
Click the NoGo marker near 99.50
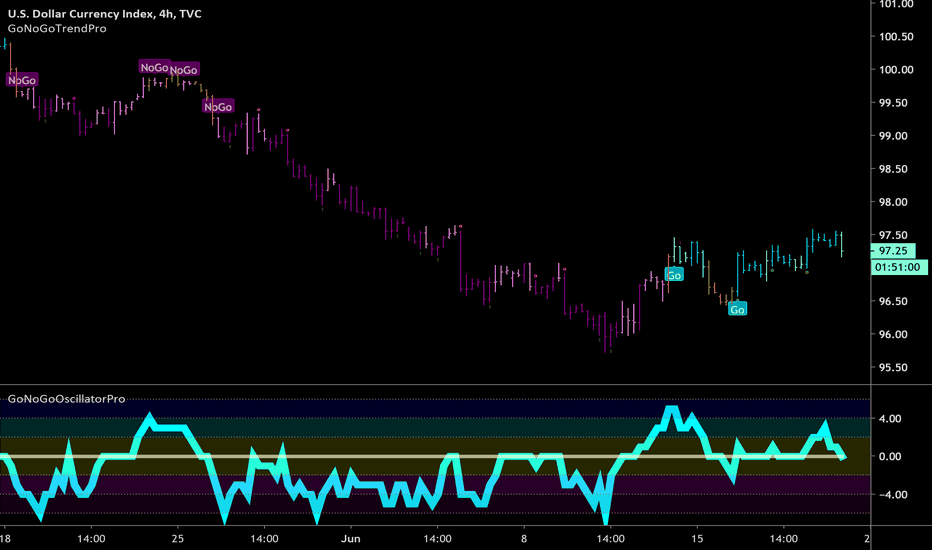click(x=218, y=107)
